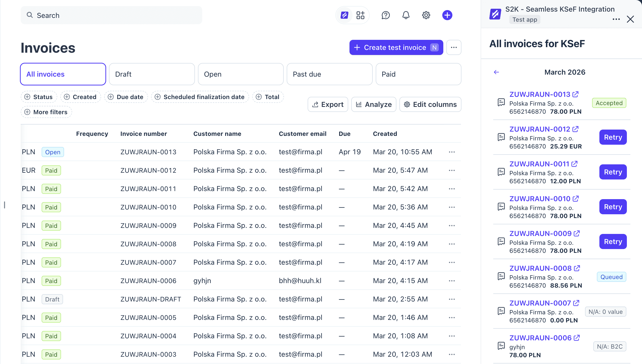Open row actions menu for ZUWJRAUN-0013
642x364 pixels.
pos(452,152)
